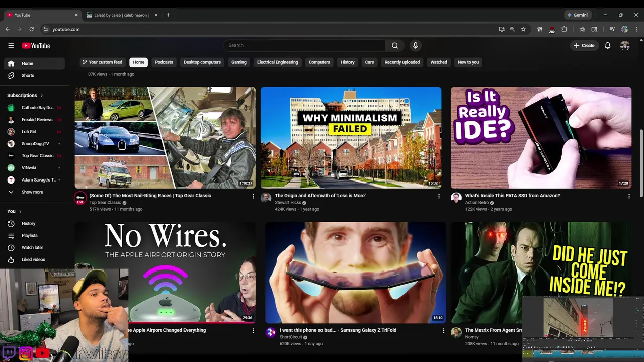Open SnoopDoggTV subscription

35,144
